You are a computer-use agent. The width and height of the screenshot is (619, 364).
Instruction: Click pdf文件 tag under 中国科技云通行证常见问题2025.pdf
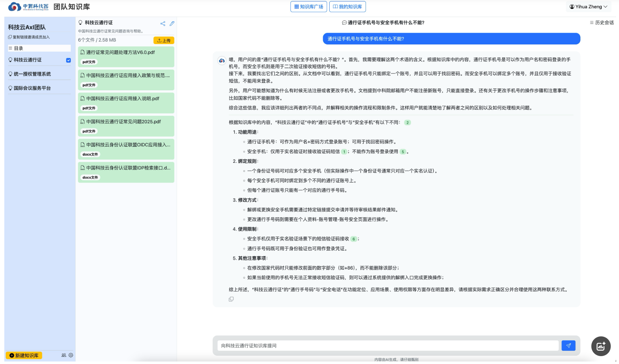pos(89,131)
